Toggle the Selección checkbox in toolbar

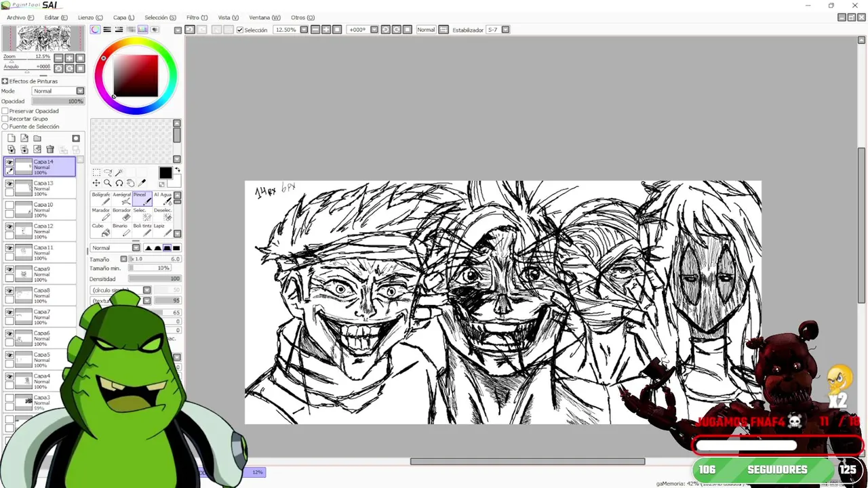pyautogui.click(x=240, y=30)
